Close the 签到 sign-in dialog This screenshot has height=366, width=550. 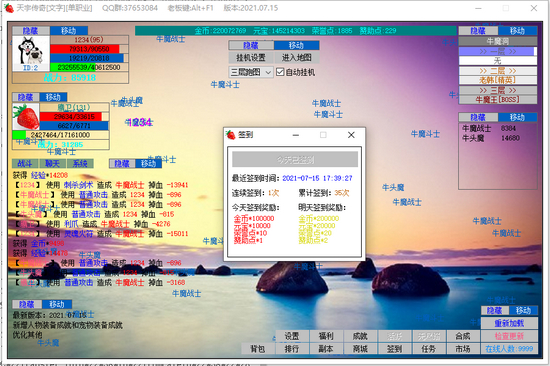[351, 135]
